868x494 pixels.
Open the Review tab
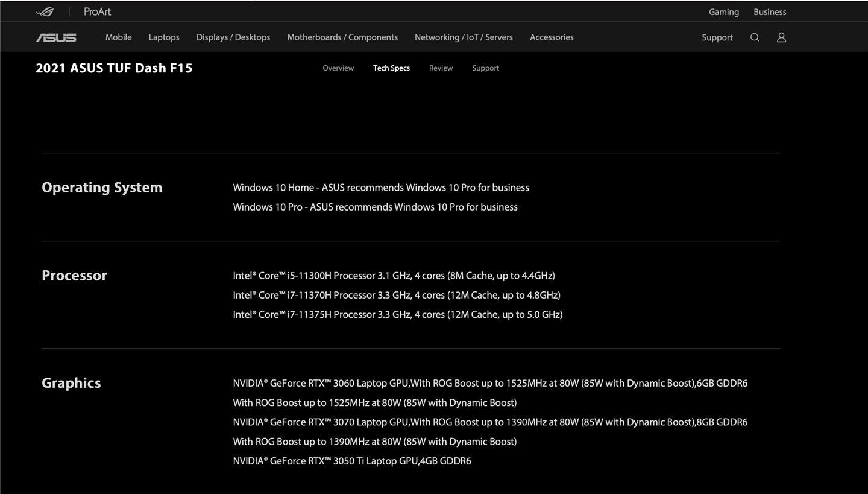point(441,68)
